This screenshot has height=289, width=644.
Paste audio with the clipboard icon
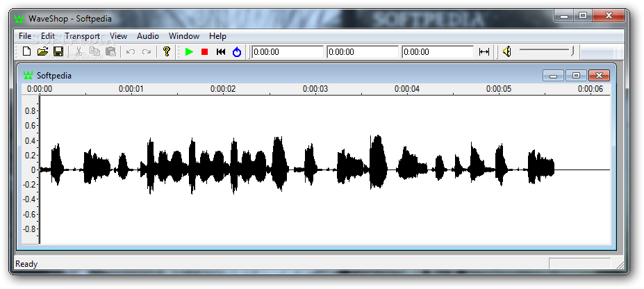point(110,51)
